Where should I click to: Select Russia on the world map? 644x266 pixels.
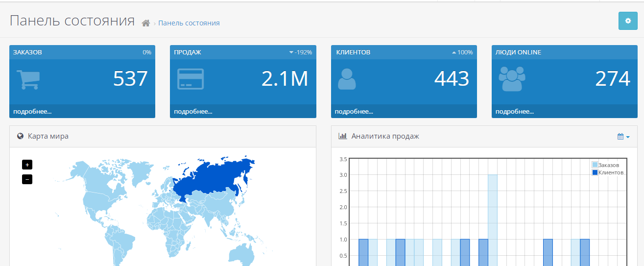click(x=211, y=179)
